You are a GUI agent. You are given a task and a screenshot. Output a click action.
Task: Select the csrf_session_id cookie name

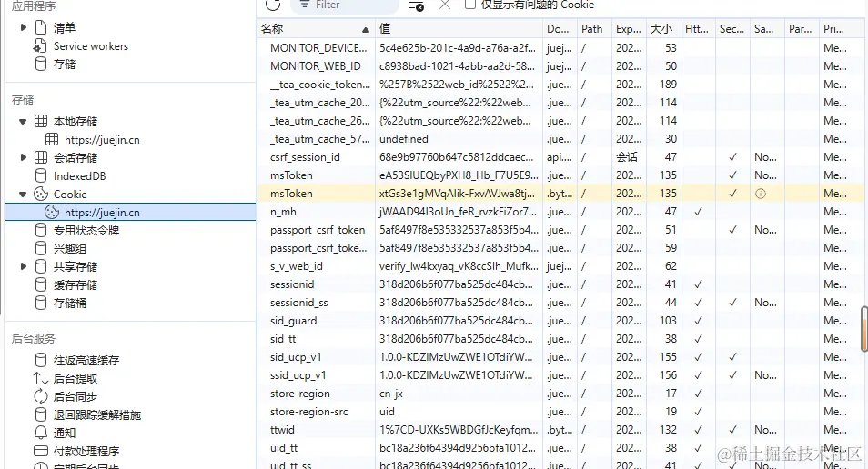(305, 157)
